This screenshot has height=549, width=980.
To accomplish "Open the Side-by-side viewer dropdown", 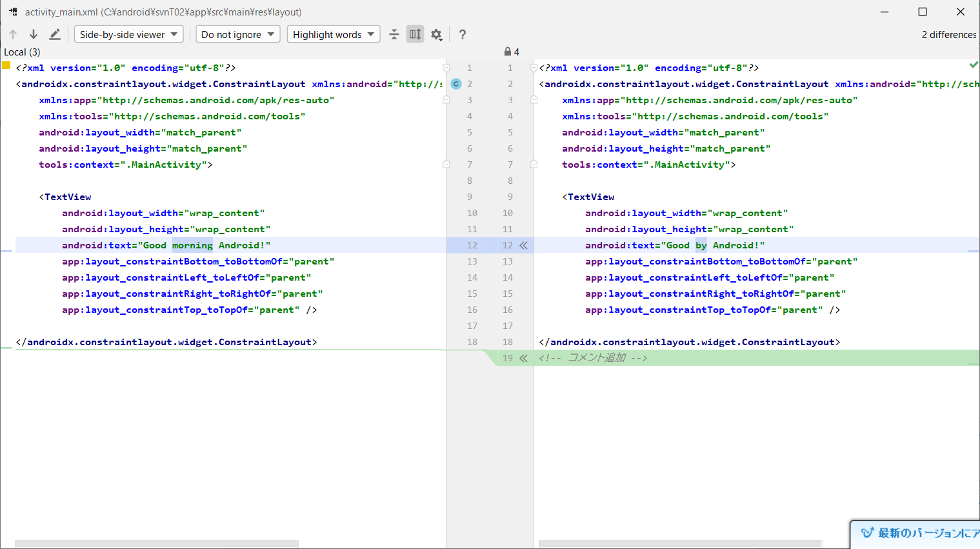I will (x=129, y=34).
